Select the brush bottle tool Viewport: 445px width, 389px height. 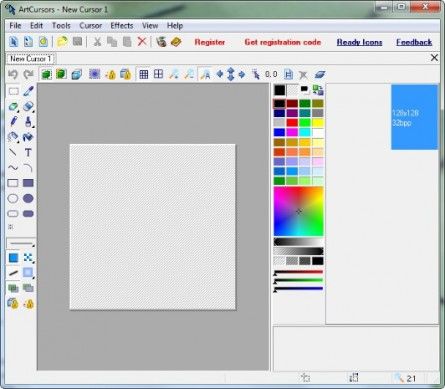pos(28,122)
